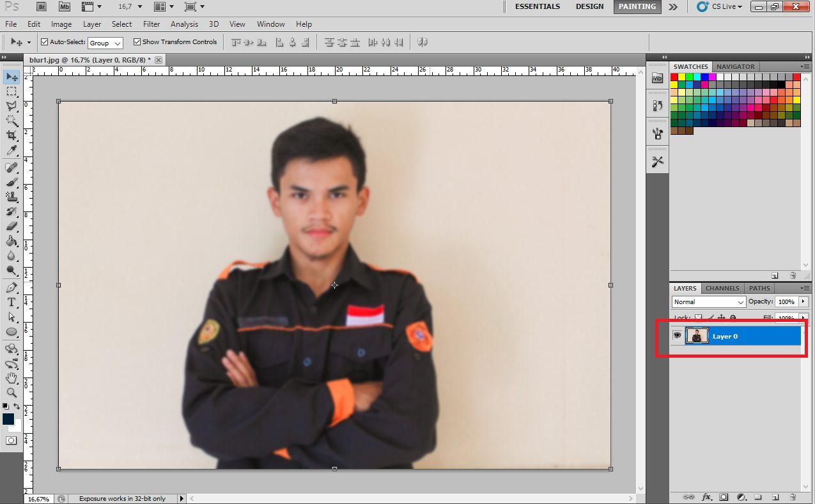Viewport: 815px width, 504px height.
Task: Toggle lock position icon
Action: [x=722, y=317]
